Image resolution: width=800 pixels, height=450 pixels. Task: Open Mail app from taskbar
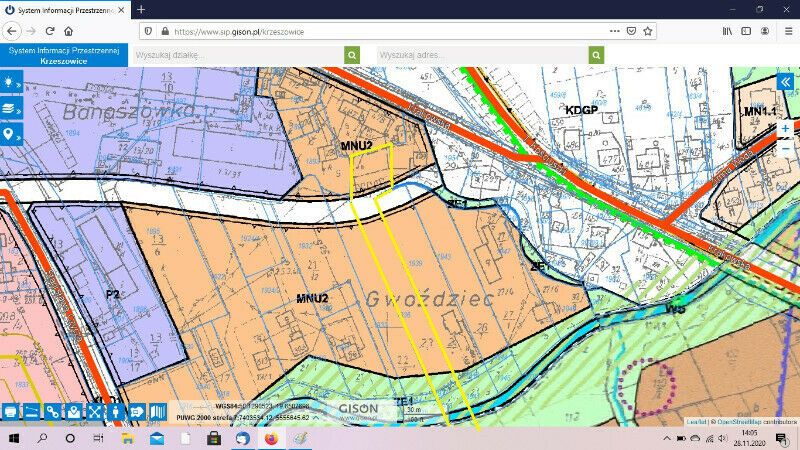pyautogui.click(x=157, y=438)
